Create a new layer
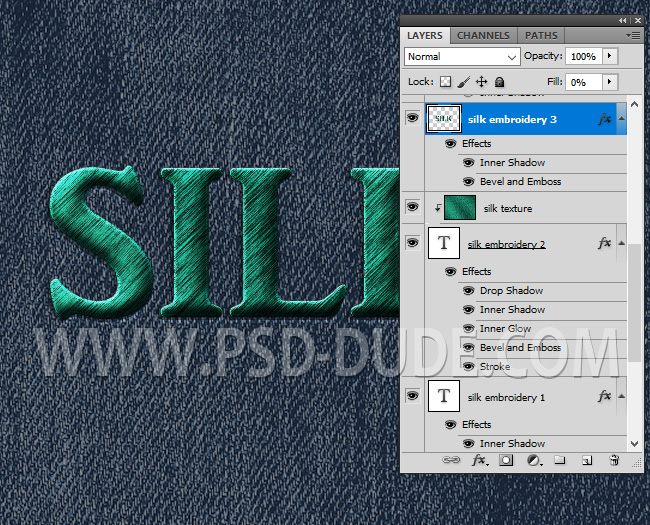This screenshot has width=650, height=525. (587, 461)
